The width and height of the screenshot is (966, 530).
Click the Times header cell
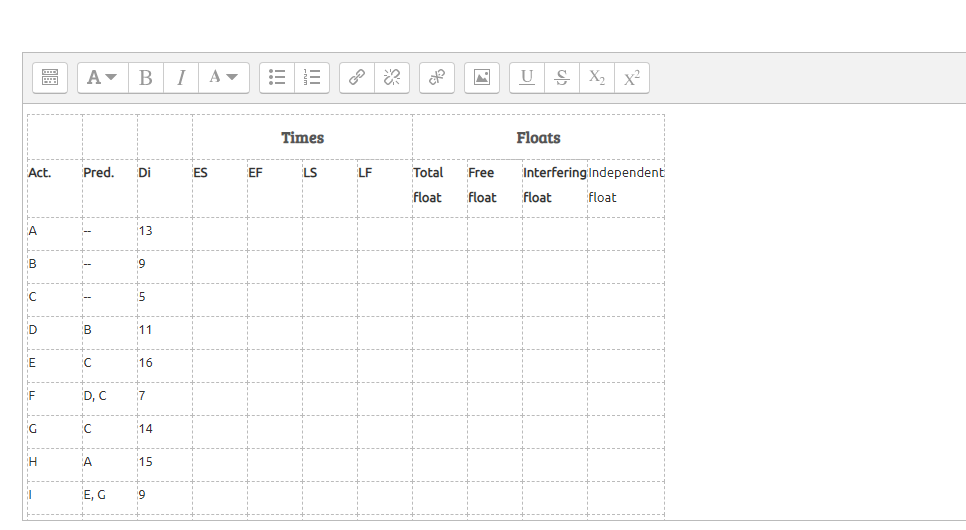pos(302,137)
